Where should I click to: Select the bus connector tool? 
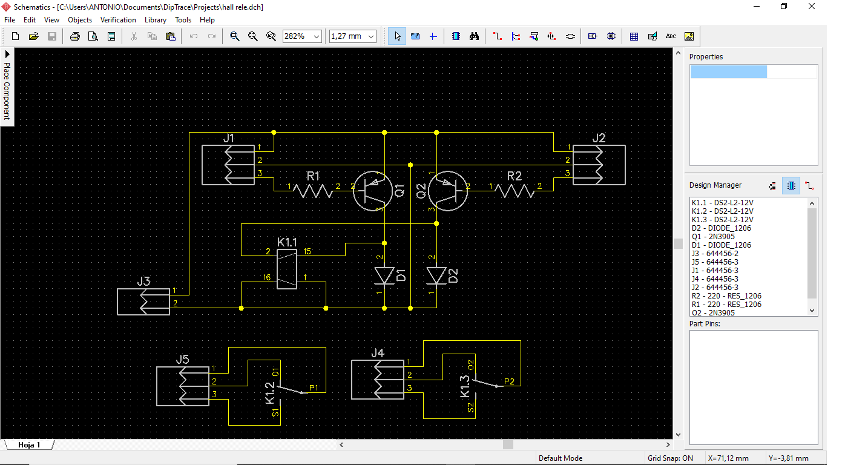[534, 36]
